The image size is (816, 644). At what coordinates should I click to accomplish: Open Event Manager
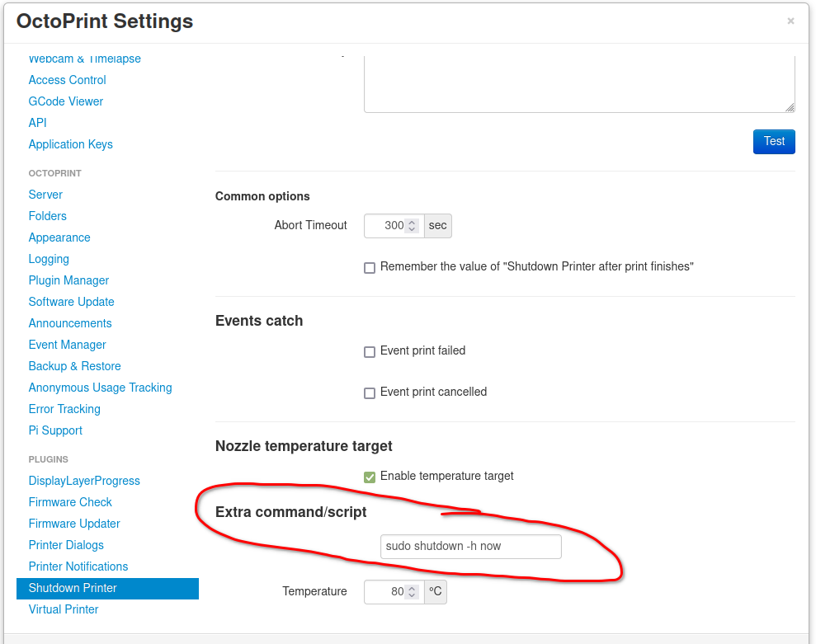point(67,345)
